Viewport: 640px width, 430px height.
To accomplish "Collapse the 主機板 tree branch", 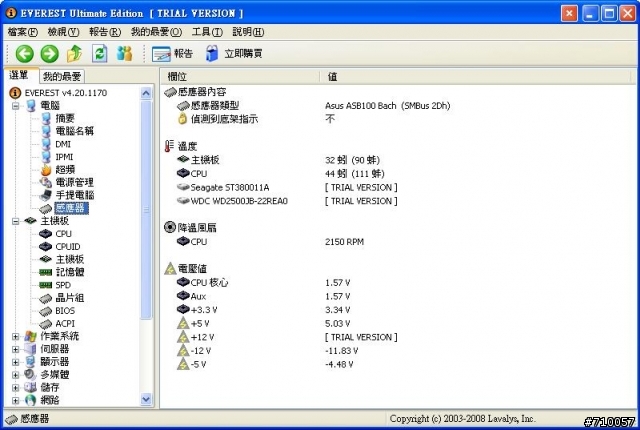I will coord(16,222).
